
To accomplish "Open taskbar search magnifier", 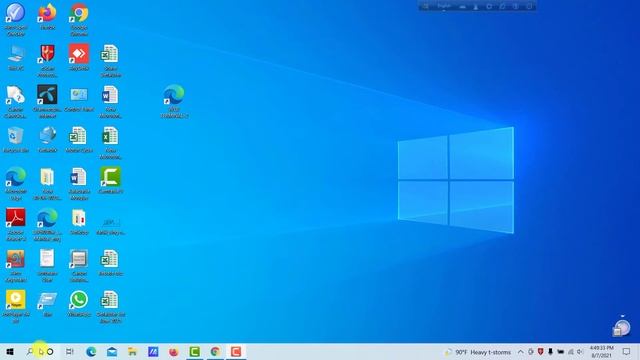I will (29, 351).
